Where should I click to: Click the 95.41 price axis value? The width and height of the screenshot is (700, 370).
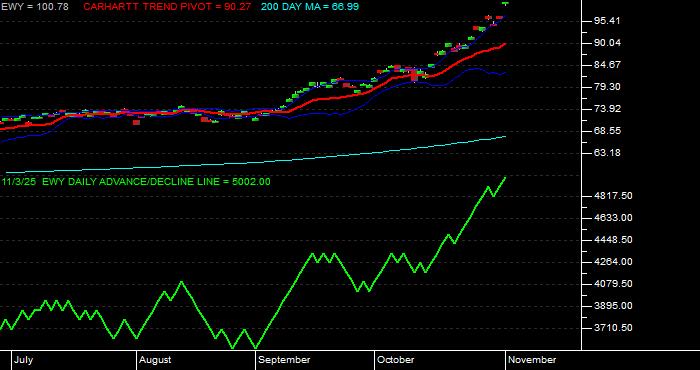click(x=607, y=21)
